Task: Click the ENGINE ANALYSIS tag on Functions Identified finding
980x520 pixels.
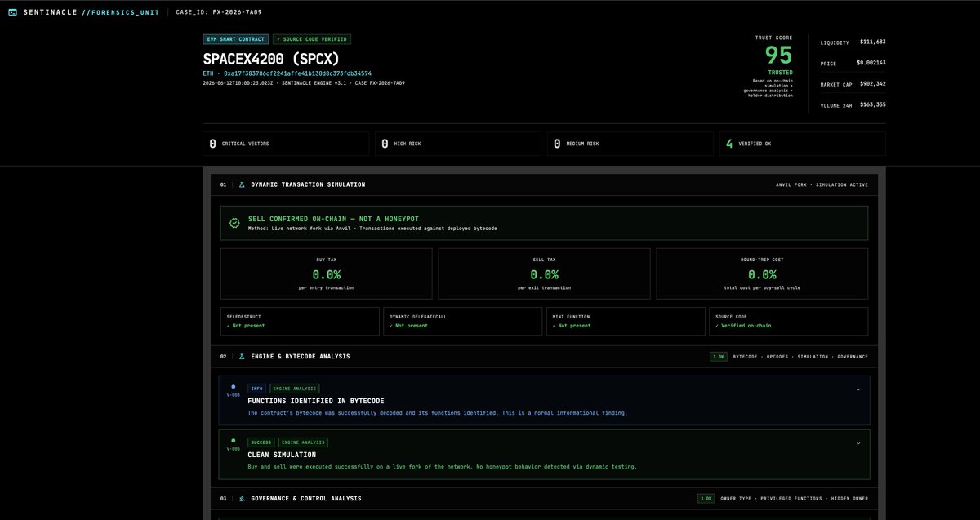Action: click(x=295, y=389)
